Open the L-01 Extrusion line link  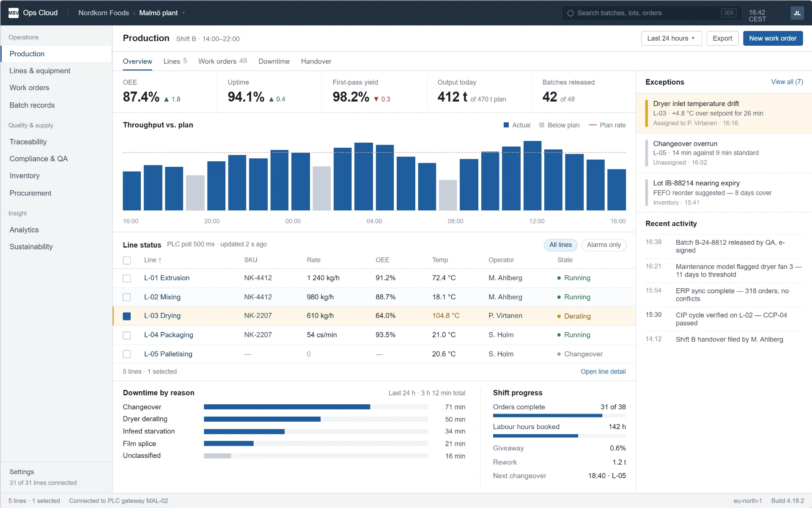167,278
